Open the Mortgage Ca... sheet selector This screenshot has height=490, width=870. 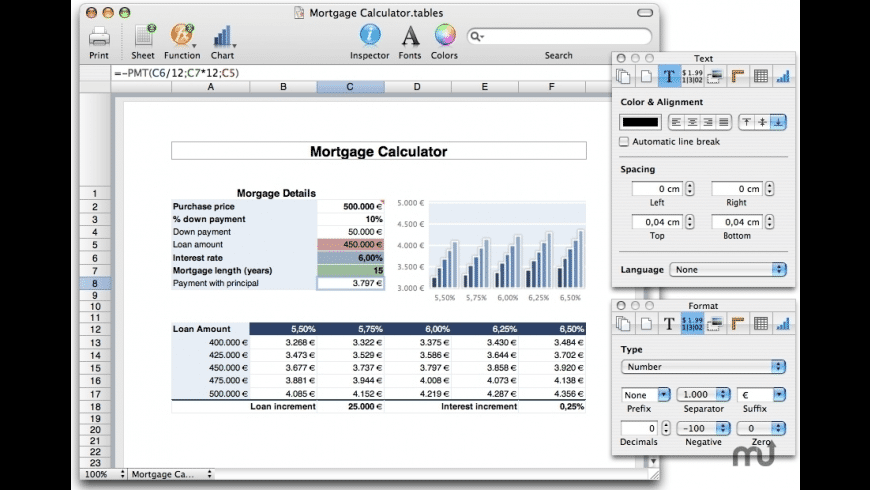point(171,474)
